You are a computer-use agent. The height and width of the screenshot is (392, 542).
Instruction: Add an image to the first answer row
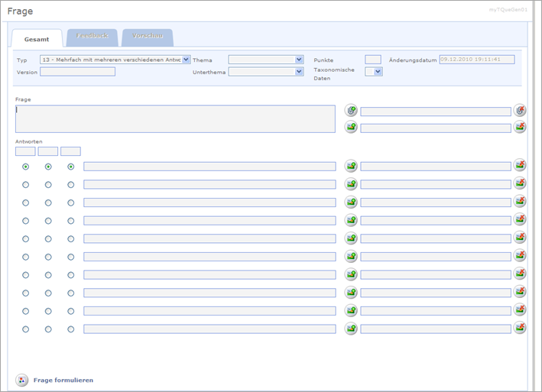(x=351, y=166)
